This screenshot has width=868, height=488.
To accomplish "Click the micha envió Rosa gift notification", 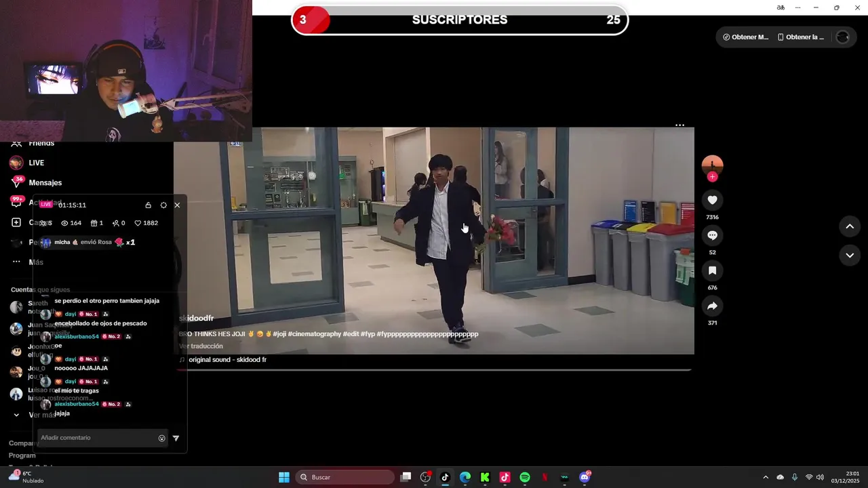I will click(88, 242).
